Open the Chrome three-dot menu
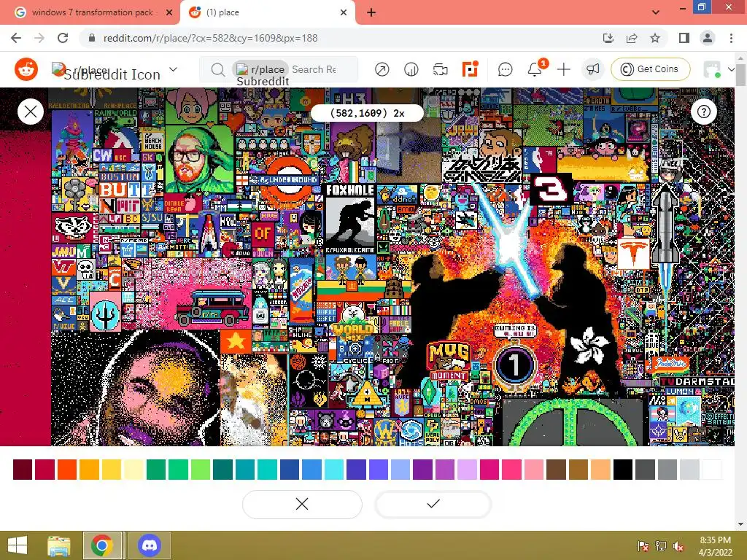Image resolution: width=747 pixels, height=560 pixels. 731,38
